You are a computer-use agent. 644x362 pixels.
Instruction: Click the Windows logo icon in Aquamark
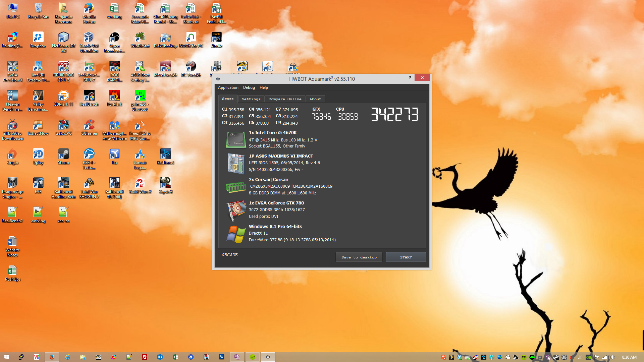point(236,234)
